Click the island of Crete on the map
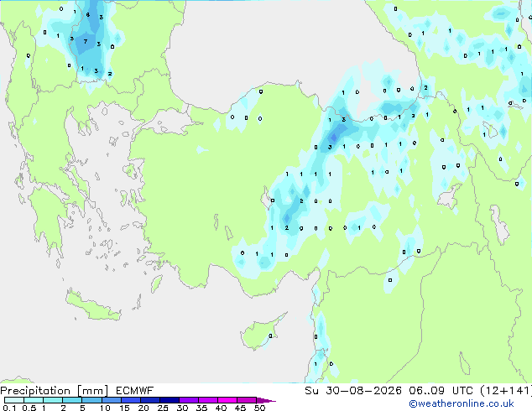Screen dimensions: 532x411 pos(91,306)
